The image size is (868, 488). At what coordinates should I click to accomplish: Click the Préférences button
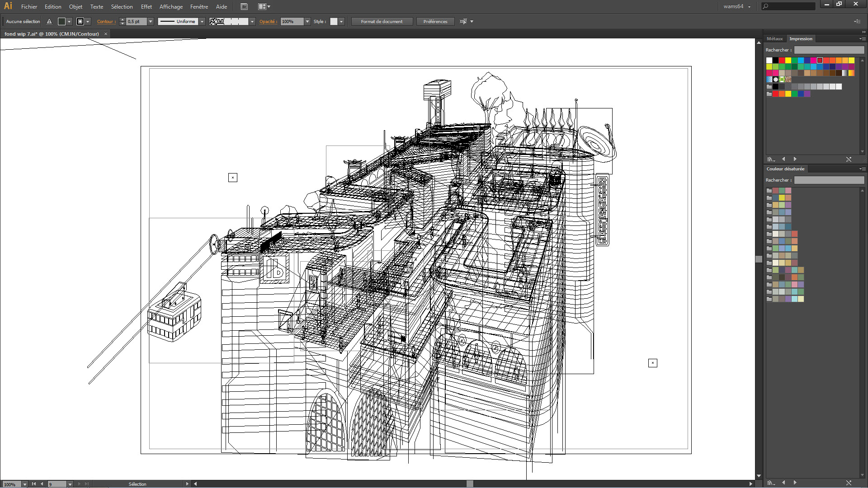tap(435, 21)
